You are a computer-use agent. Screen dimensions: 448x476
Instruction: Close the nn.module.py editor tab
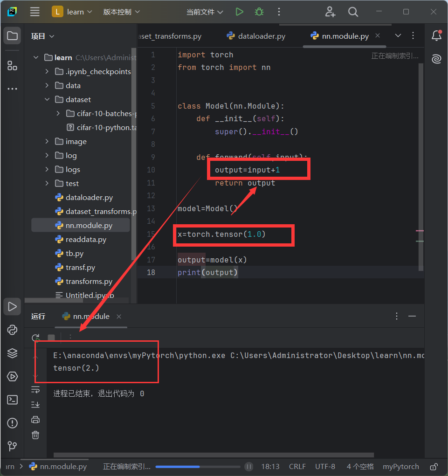tap(377, 35)
